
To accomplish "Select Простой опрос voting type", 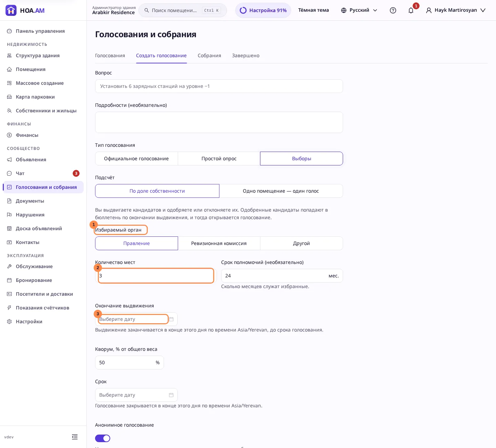I will point(219,159).
